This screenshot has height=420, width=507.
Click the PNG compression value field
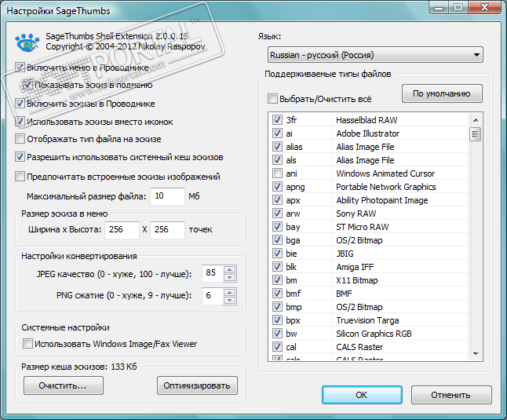click(213, 296)
